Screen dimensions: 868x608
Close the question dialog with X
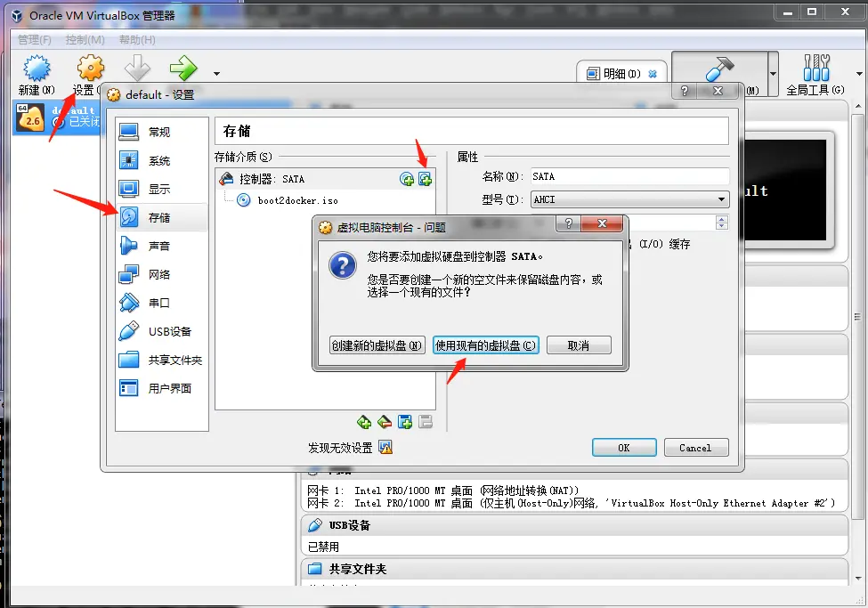(x=603, y=223)
